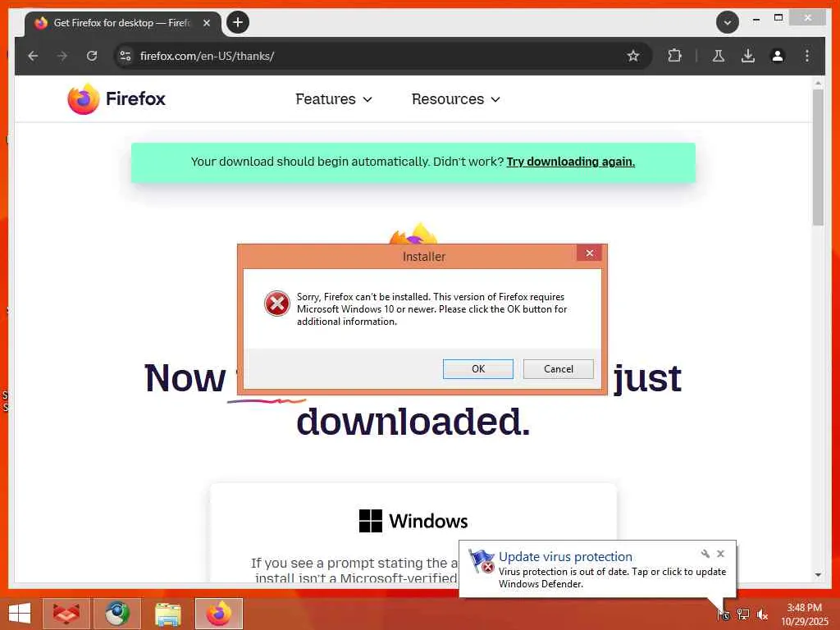Open the notification options wrench icon
The height and width of the screenshot is (630, 840).
pyautogui.click(x=705, y=554)
